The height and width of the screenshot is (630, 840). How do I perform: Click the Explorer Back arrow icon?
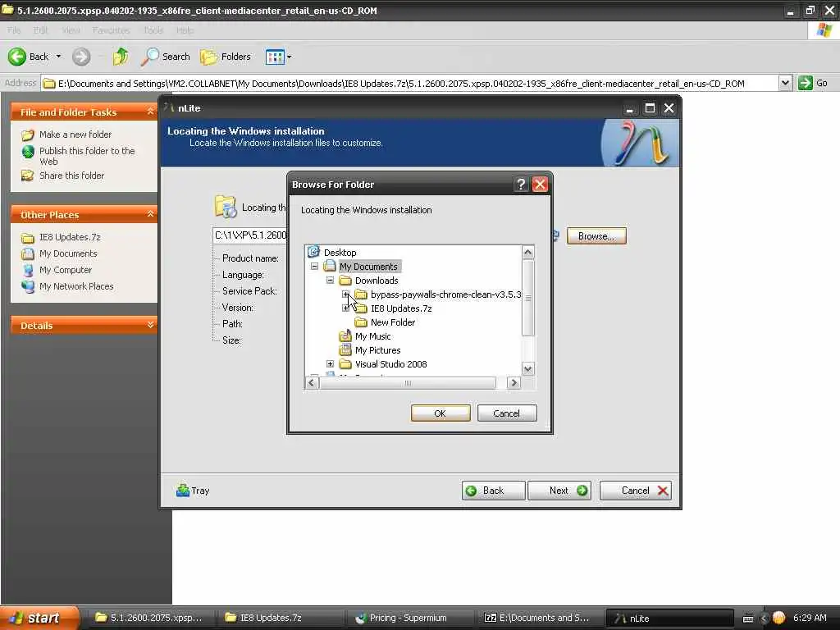click(17, 57)
